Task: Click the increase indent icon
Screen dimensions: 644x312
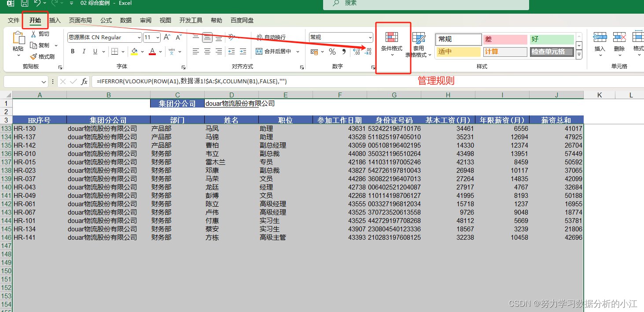Action: (243, 52)
